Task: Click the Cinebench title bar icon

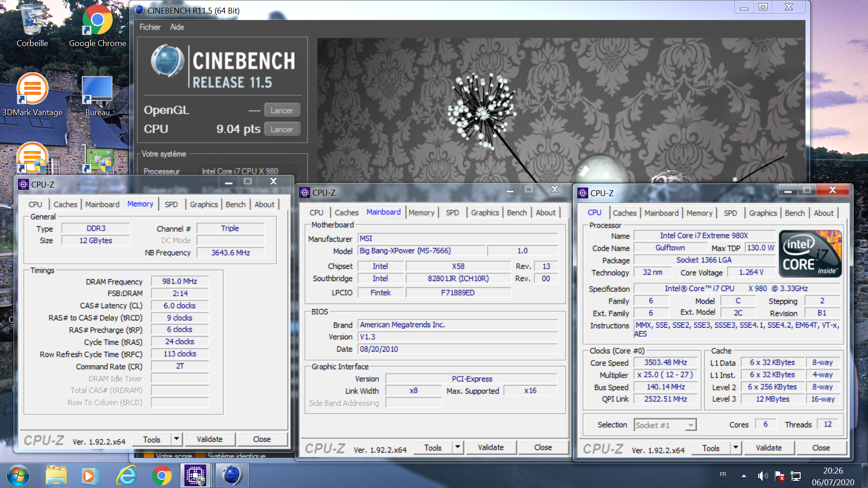Action: click(140, 10)
